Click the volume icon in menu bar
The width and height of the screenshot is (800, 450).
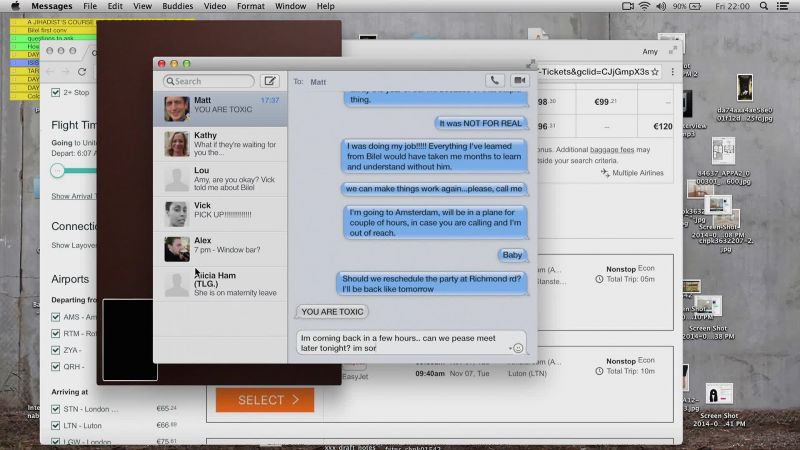pyautogui.click(x=661, y=6)
